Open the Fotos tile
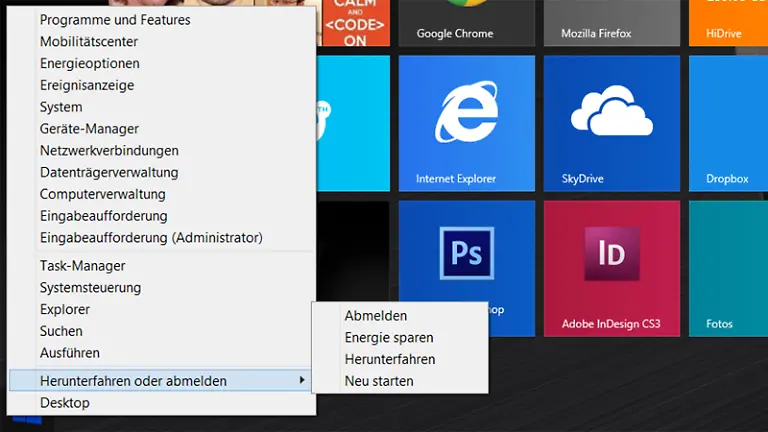768x432 pixels. [728, 267]
